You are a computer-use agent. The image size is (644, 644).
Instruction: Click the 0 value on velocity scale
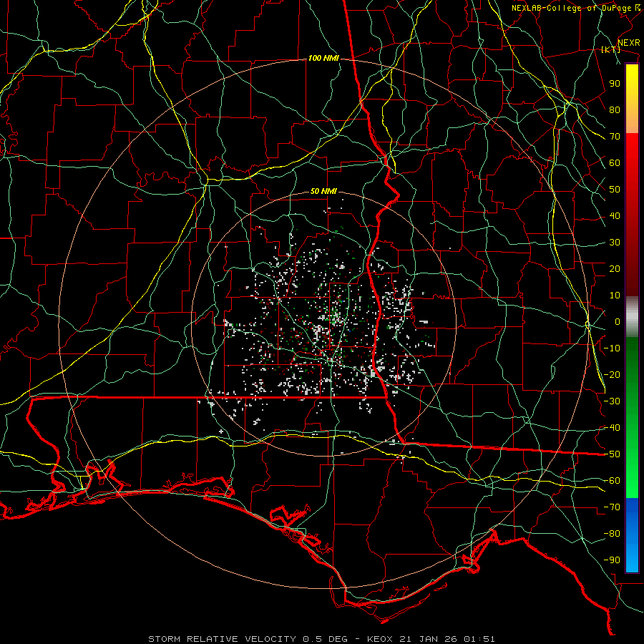618,322
